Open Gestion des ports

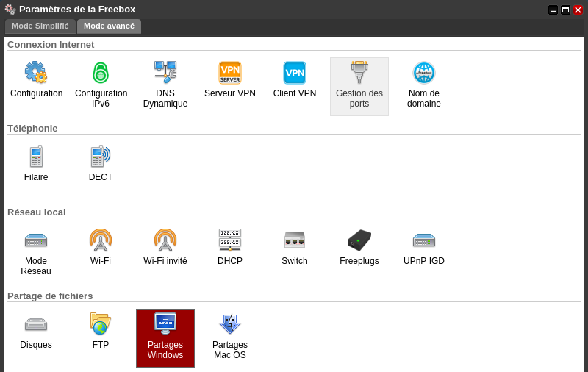tap(359, 87)
